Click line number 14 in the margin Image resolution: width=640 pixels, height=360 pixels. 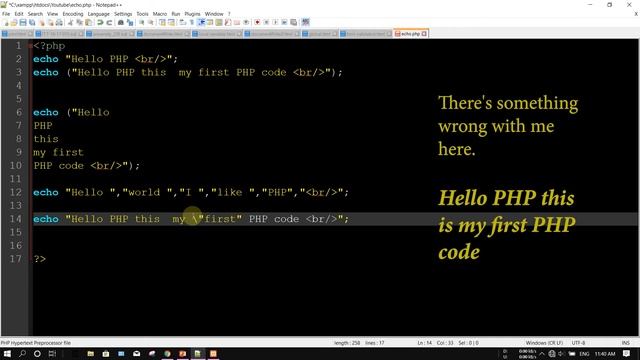coord(16,219)
